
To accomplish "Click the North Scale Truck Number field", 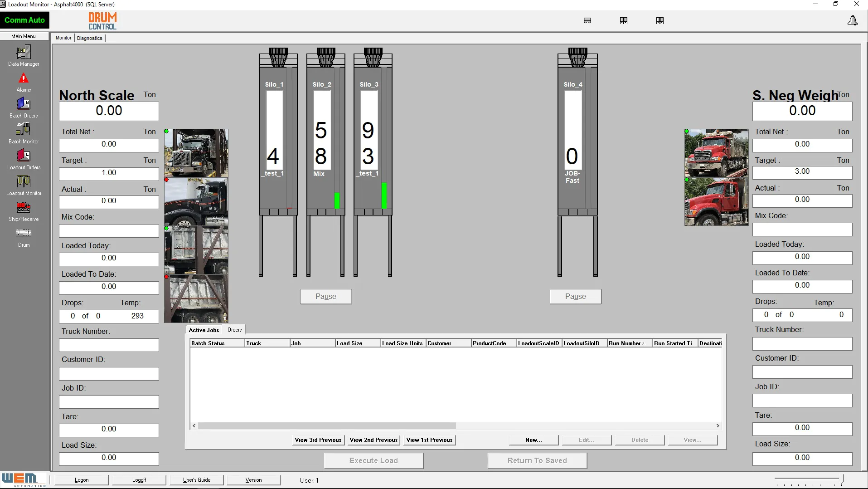I will [109, 345].
